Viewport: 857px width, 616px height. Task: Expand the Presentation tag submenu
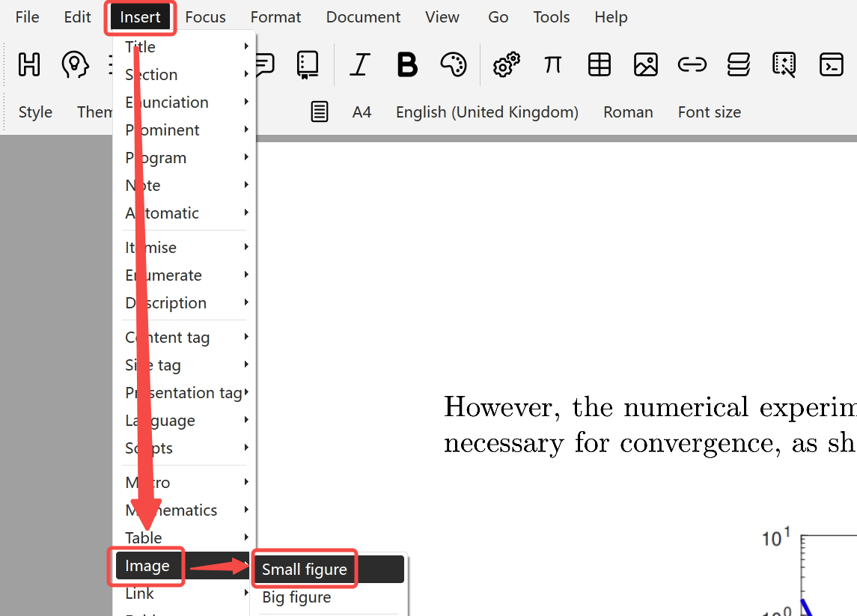185,393
